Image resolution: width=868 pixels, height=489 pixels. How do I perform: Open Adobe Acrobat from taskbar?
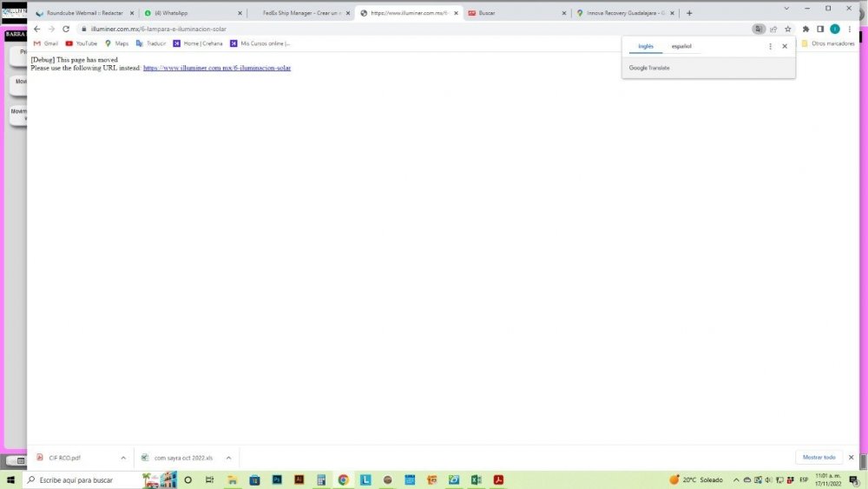pos(498,480)
